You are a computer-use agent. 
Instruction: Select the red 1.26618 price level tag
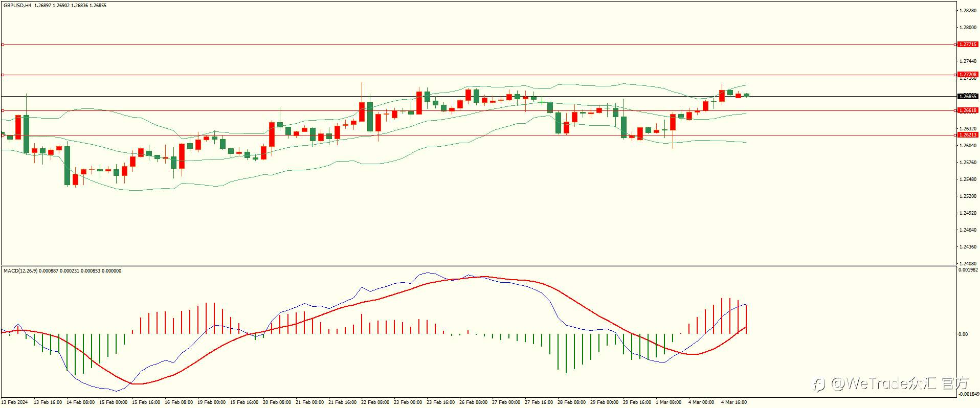(968, 110)
